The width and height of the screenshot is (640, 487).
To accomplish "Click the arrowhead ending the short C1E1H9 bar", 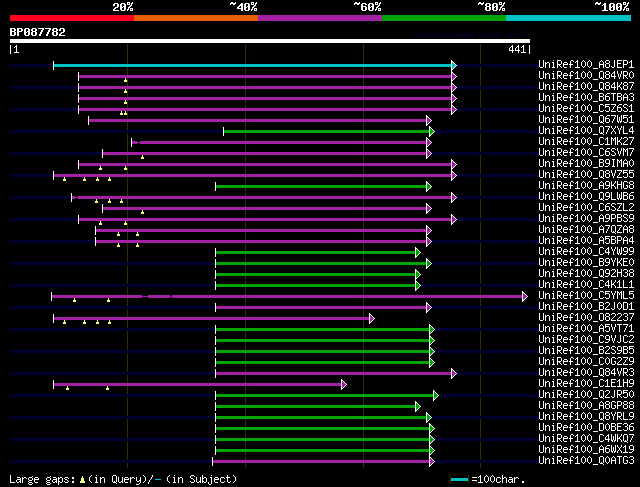I will pyautogui.click(x=343, y=384).
